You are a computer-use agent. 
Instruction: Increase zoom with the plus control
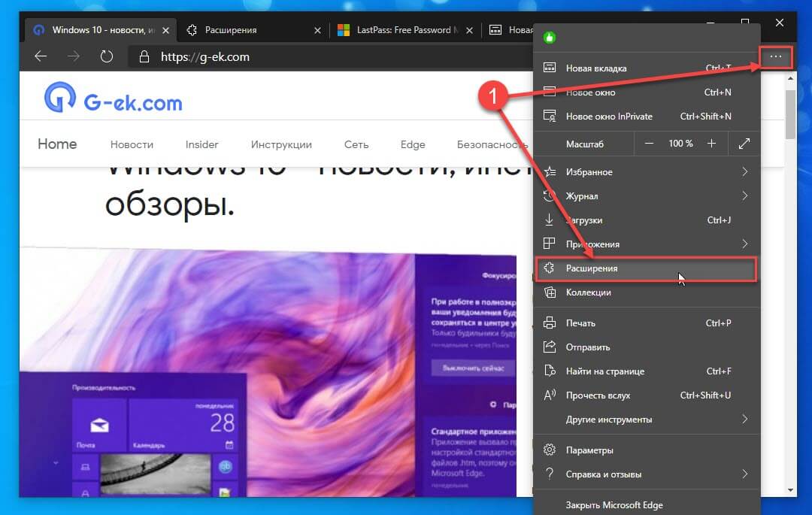[x=713, y=143]
